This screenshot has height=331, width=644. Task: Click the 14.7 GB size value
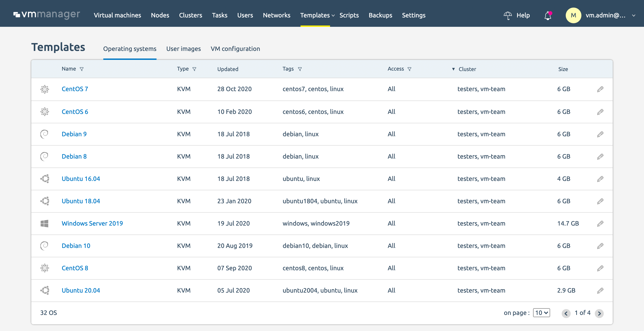pyautogui.click(x=568, y=224)
